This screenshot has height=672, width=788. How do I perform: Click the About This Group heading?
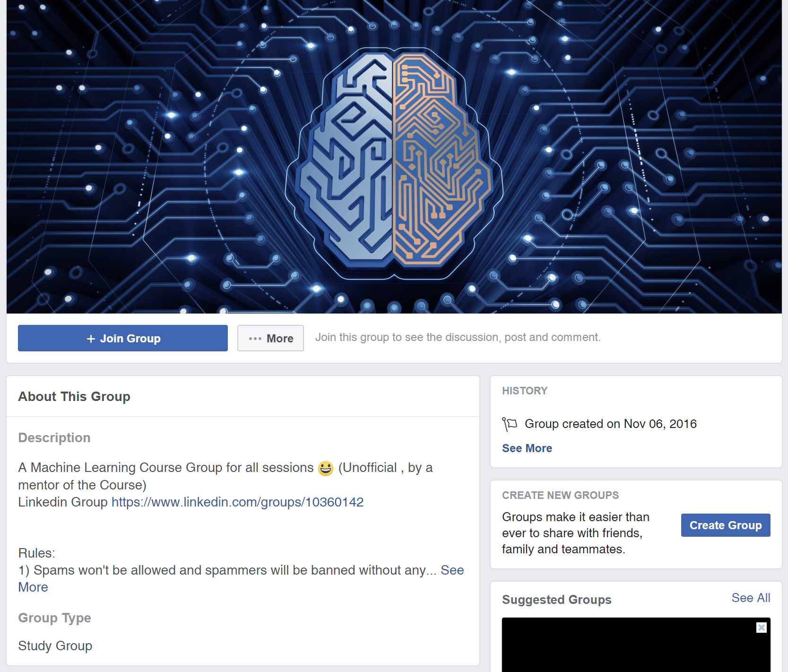[74, 396]
